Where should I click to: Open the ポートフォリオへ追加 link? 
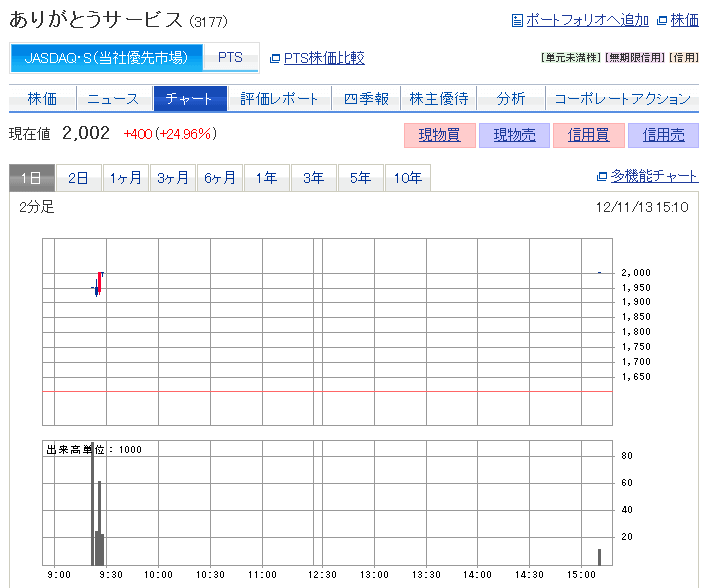coord(587,20)
